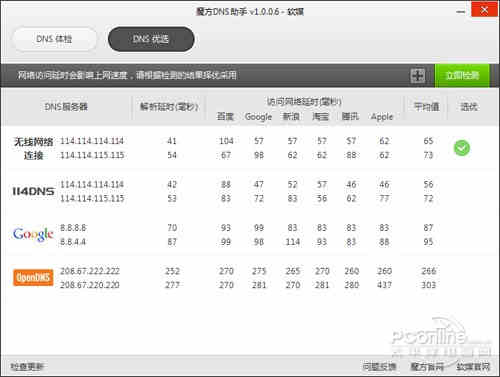
Task: Select the 208.67.220.220 DNS address
Action: (90, 285)
